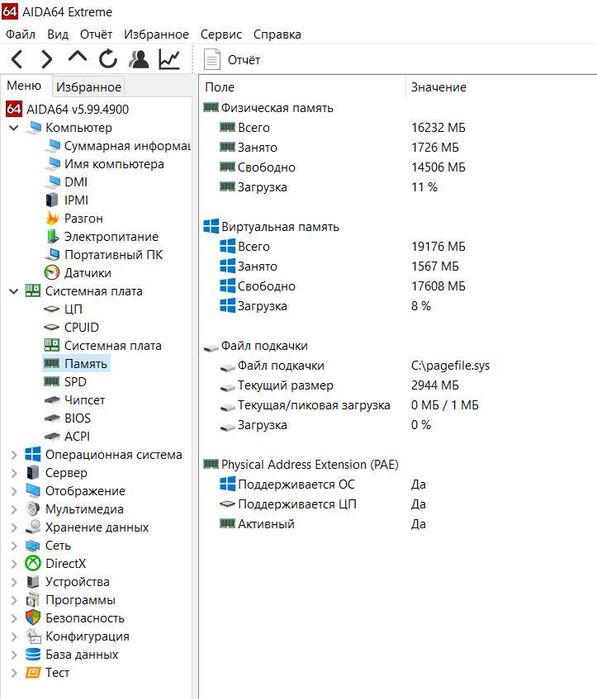
Task: Click the motherboard icon next to child Системная плата
Action: [x=52, y=345]
